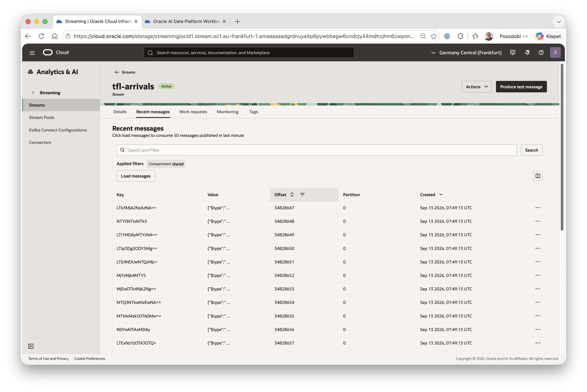Image resolution: width=587 pixels, height=392 pixels.
Task: Click the Oracle Cloud logo
Action: click(x=56, y=52)
